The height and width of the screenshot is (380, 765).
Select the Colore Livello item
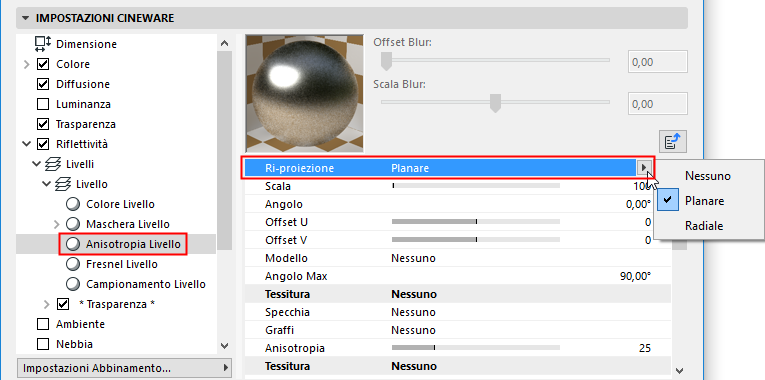pos(120,204)
